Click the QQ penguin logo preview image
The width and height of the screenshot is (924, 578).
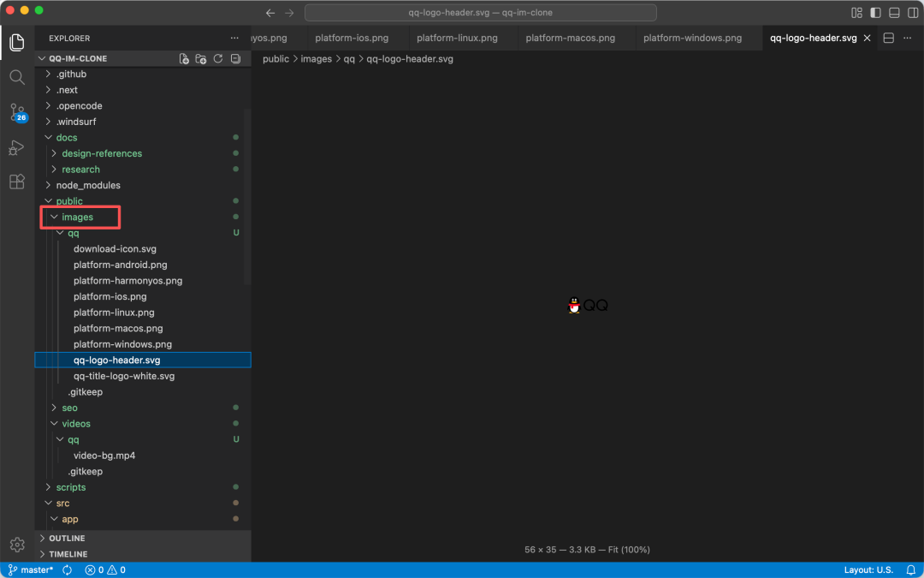pos(587,305)
